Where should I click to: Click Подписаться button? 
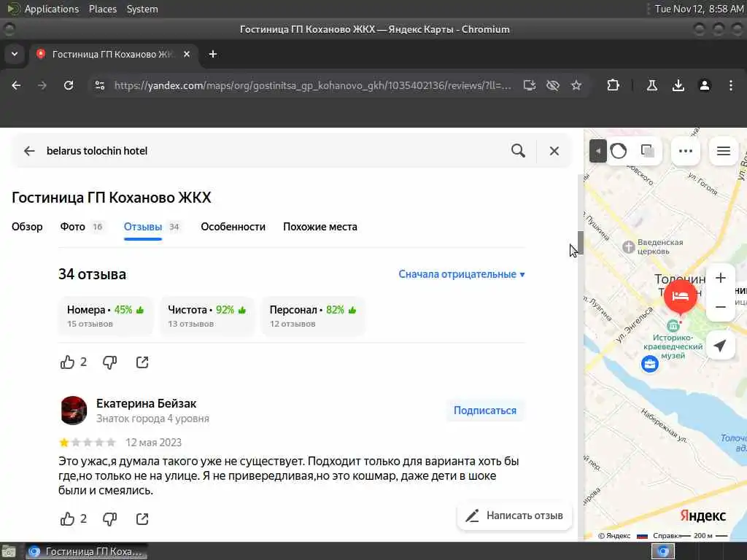485,411
